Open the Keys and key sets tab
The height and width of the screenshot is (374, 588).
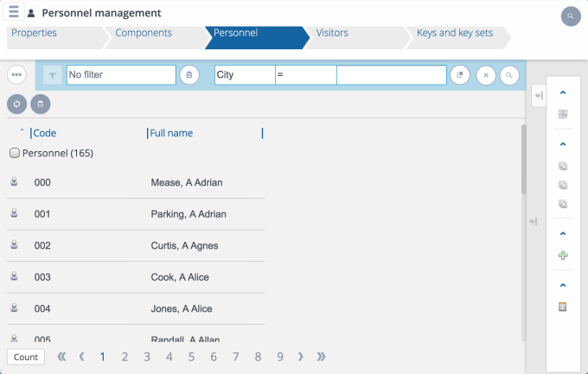(454, 33)
